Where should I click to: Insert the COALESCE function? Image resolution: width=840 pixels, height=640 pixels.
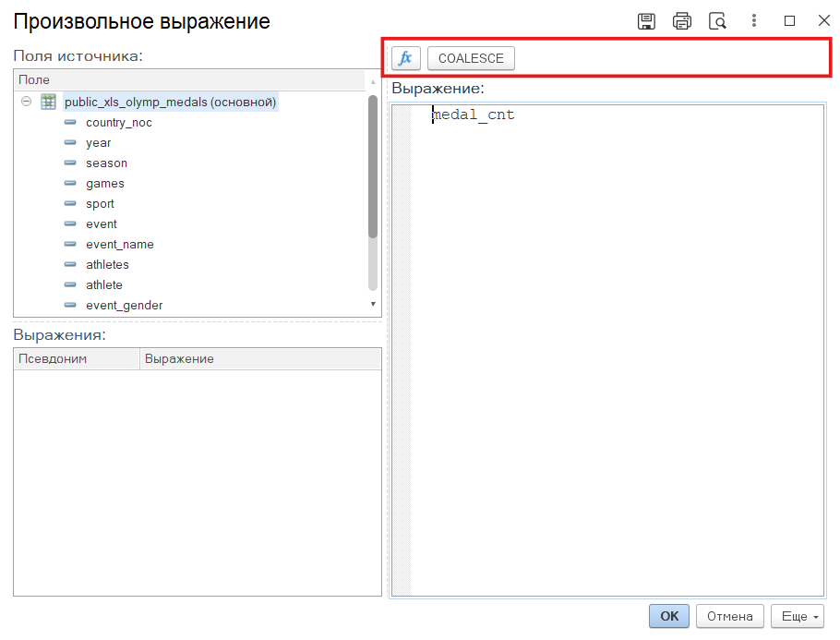[471, 58]
